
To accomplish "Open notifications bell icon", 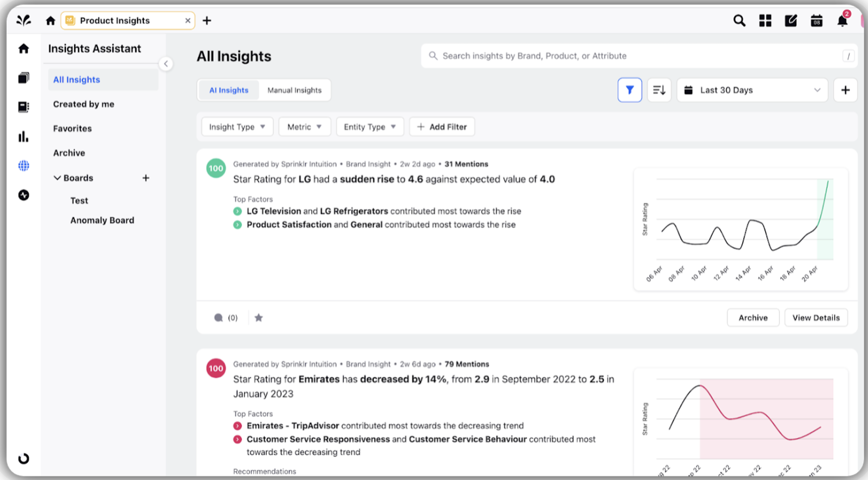I will (842, 20).
